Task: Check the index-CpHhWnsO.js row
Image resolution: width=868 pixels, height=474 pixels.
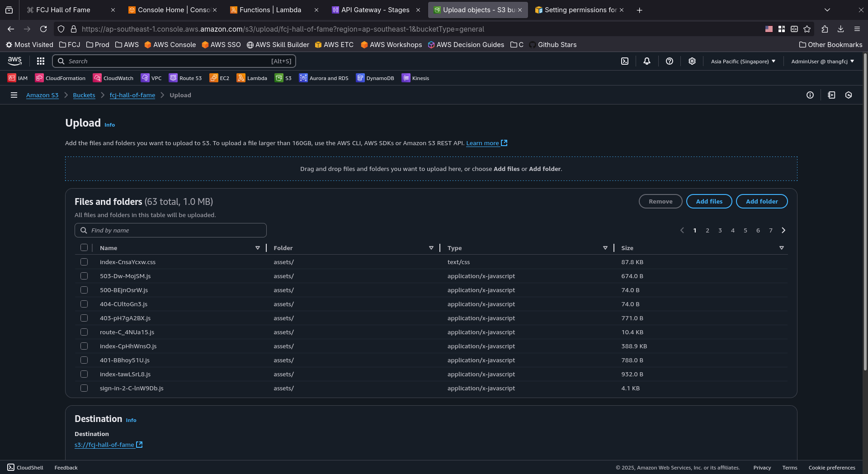Action: point(84,346)
